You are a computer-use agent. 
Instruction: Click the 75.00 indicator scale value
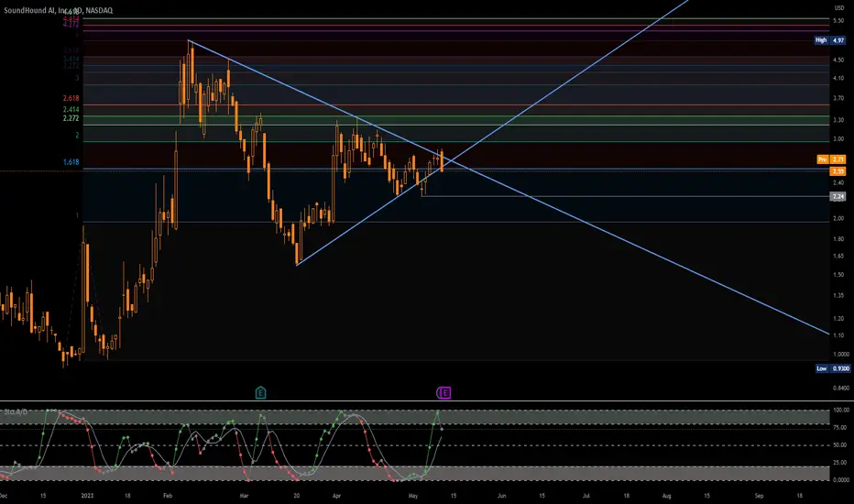(x=840, y=428)
